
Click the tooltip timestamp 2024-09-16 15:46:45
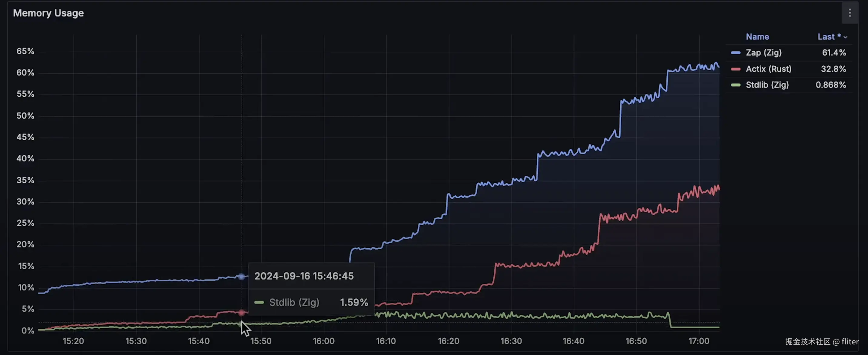point(303,276)
